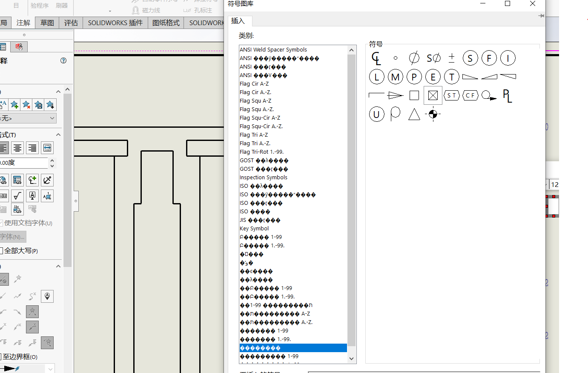Pick the plain square symbol
This screenshot has width=588, height=373.
pos(414,95)
